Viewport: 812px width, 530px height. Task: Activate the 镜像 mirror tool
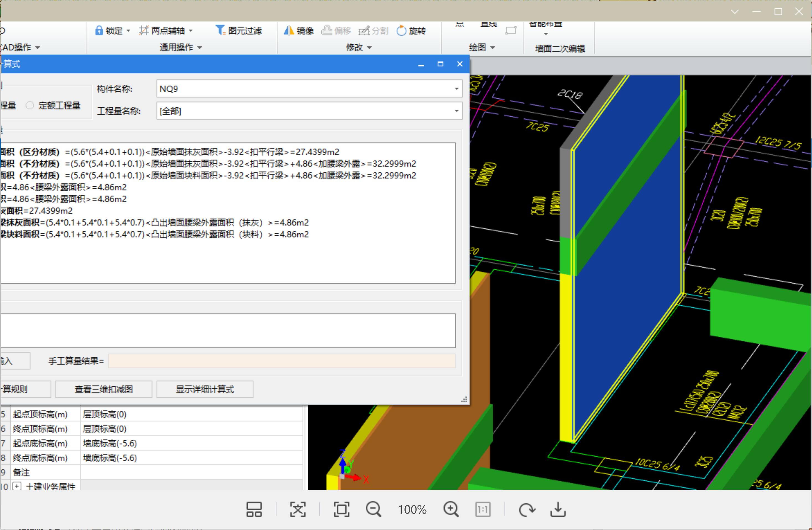pos(299,31)
